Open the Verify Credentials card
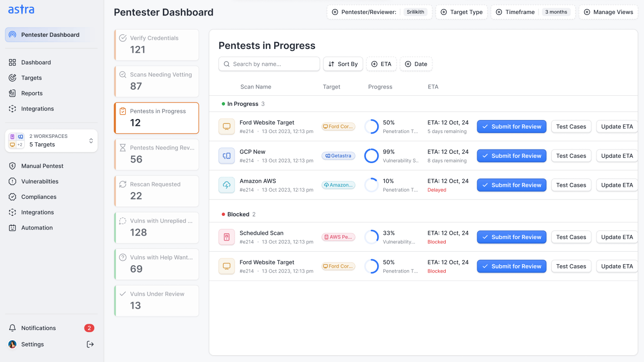 (x=157, y=45)
